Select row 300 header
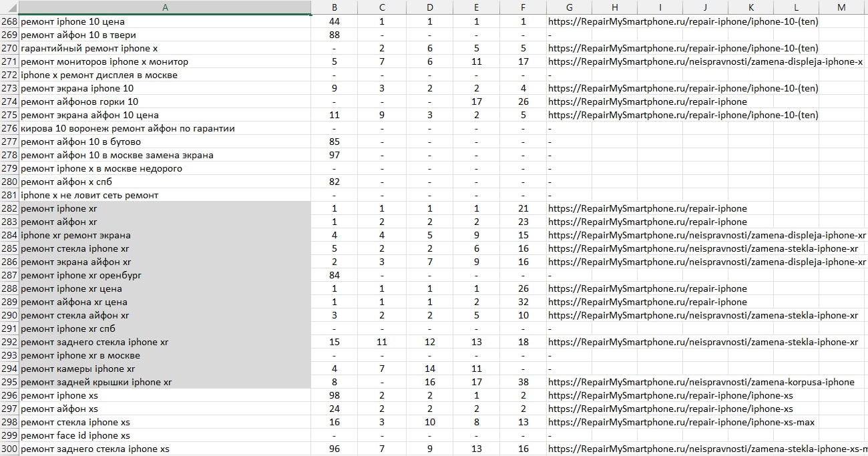 point(9,449)
